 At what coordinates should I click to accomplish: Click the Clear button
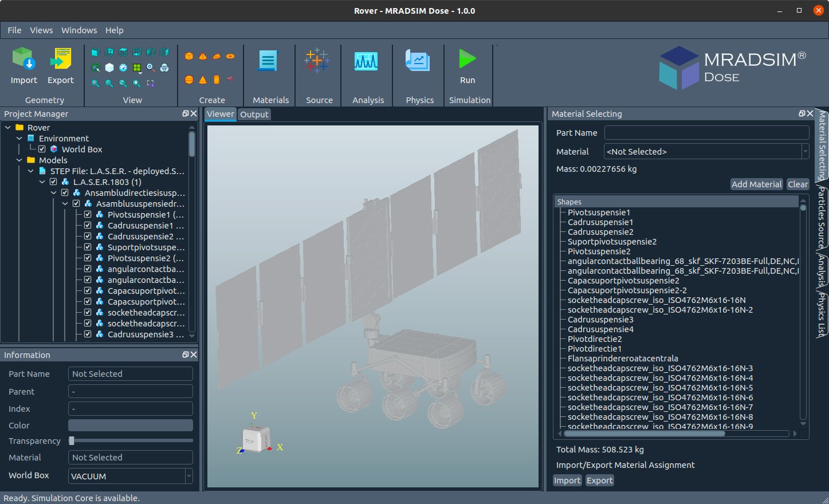click(x=797, y=184)
